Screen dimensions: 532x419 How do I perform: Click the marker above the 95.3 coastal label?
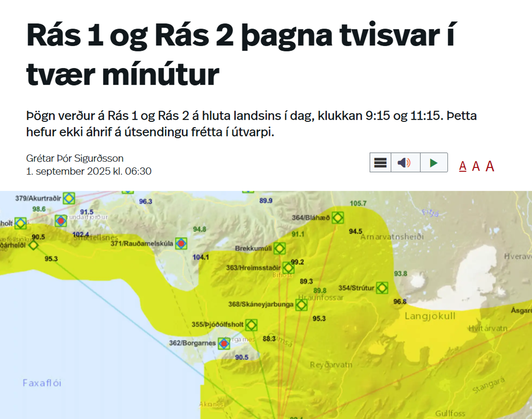pyautogui.click(x=33, y=245)
